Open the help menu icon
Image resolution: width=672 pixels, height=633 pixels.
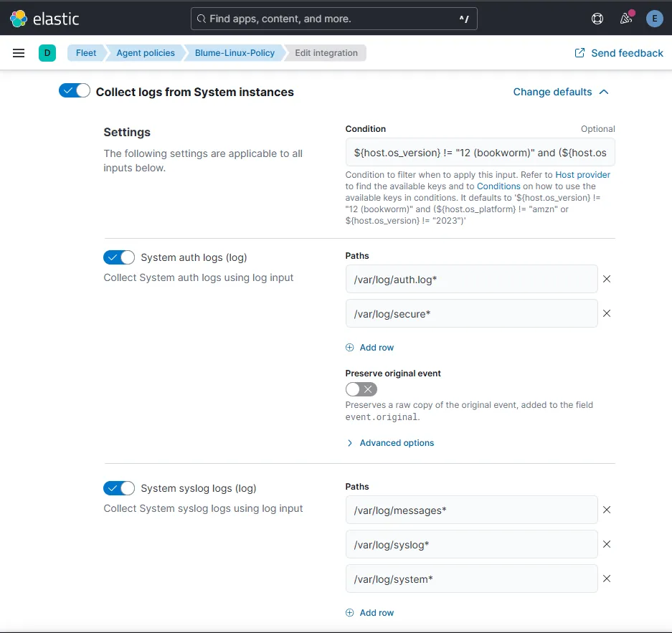pos(597,19)
